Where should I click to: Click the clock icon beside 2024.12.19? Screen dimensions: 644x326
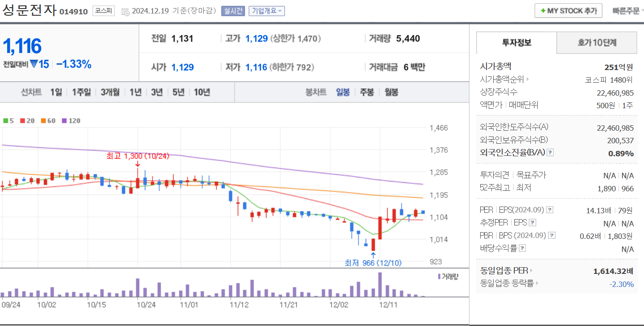[125, 12]
